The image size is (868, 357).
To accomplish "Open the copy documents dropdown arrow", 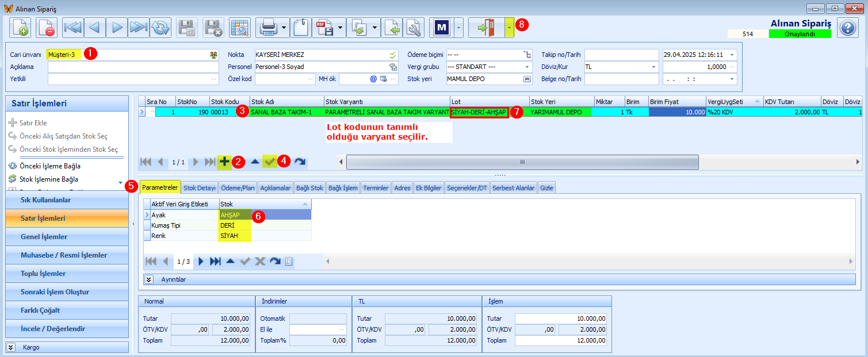I will (375, 28).
